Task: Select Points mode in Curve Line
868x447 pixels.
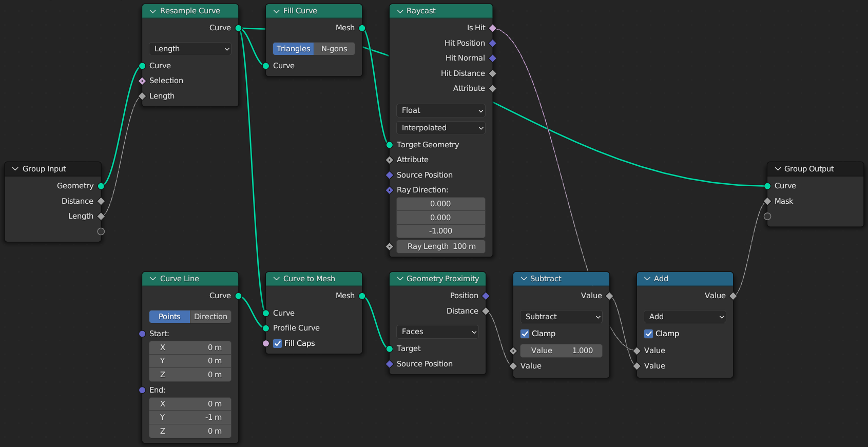Action: pos(169,317)
